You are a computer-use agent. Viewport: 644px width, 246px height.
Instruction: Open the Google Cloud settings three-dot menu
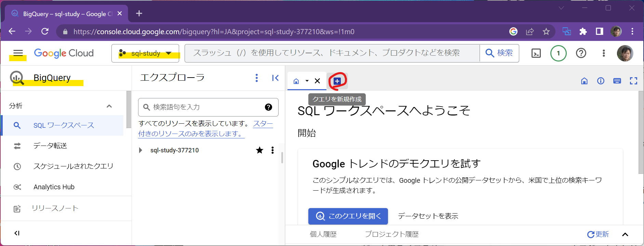pos(604,53)
